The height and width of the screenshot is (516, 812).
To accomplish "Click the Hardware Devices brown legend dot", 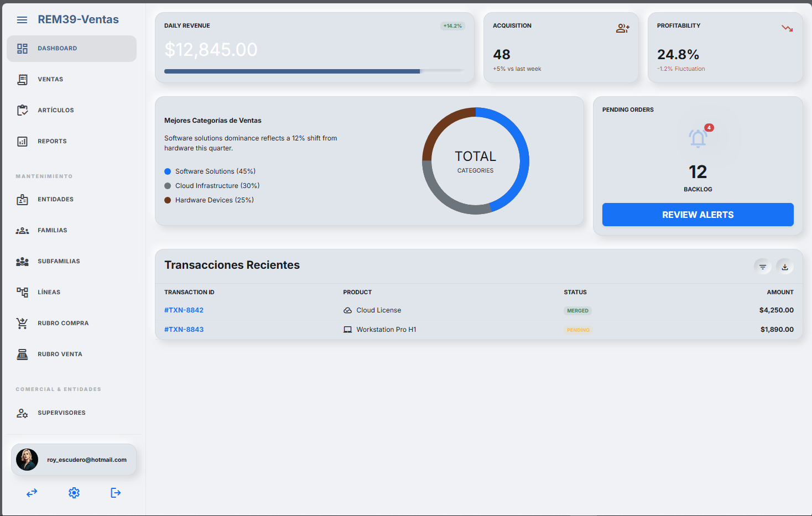I will click(x=168, y=200).
